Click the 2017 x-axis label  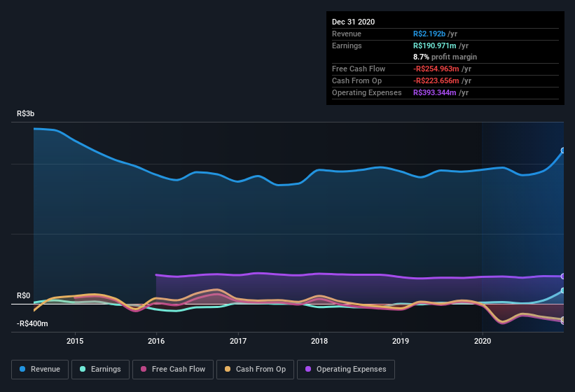click(238, 341)
